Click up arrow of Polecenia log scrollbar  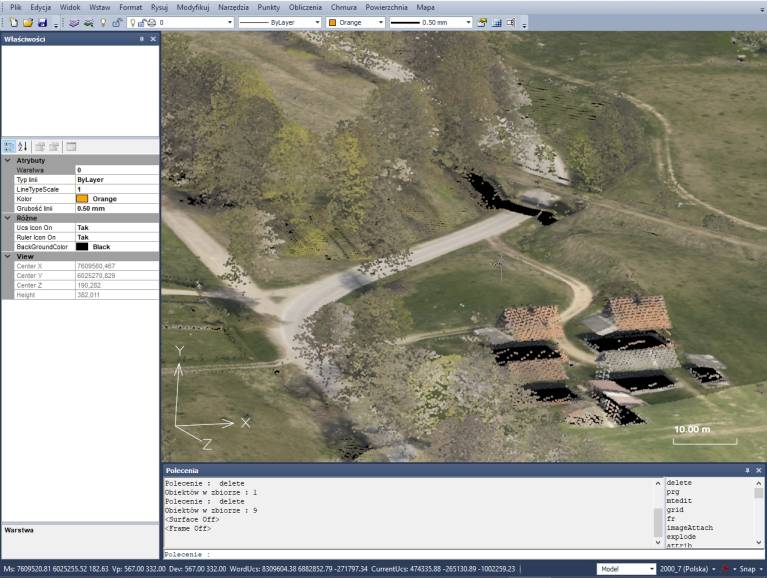658,483
